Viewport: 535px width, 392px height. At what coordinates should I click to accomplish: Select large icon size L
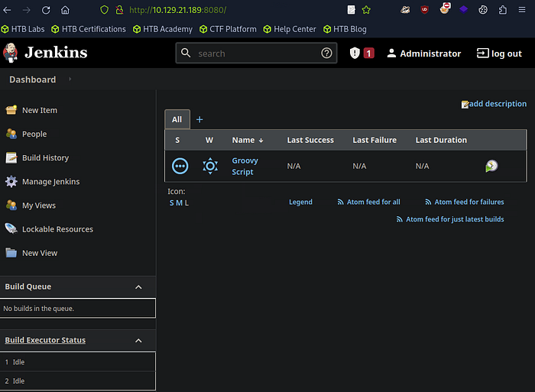click(x=186, y=203)
